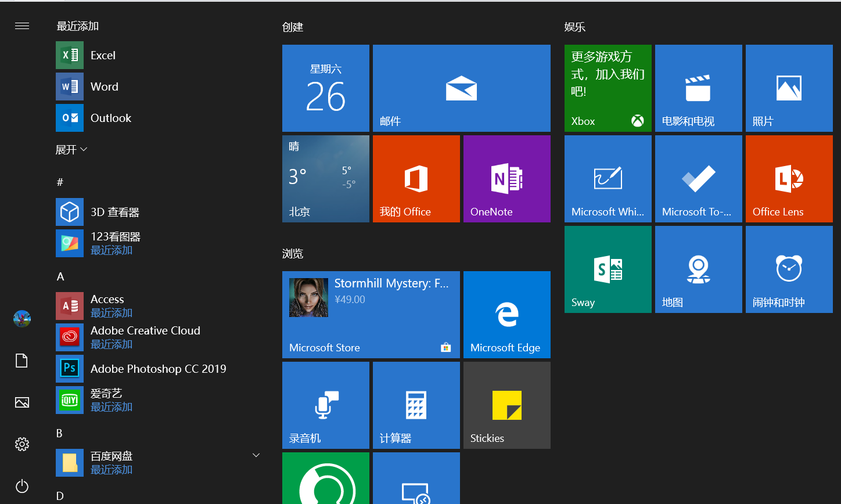Viewport: 841px width, 504px height.
Task: Click the 最近添加 list heading
Action: 78,26
